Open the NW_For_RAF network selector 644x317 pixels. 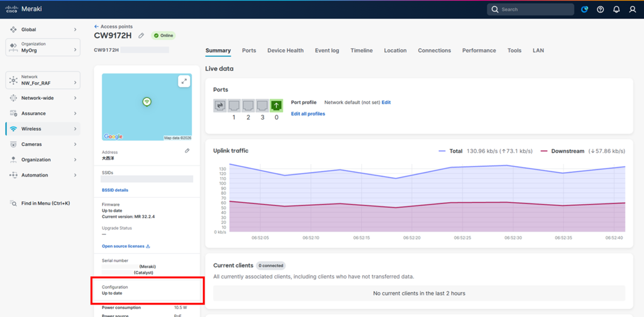[x=43, y=80]
